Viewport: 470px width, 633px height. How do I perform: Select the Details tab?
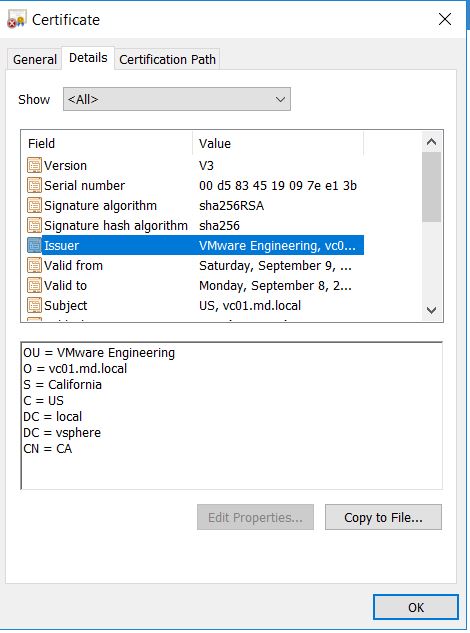click(88, 58)
